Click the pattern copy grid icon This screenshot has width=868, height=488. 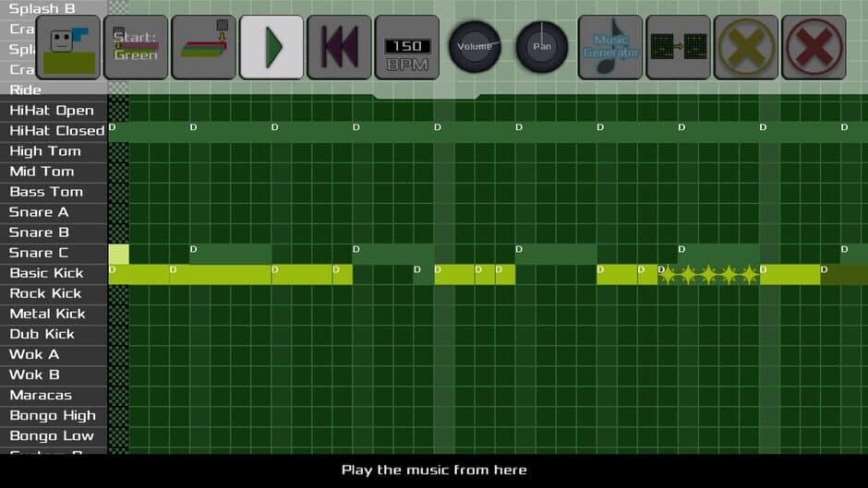tap(678, 47)
